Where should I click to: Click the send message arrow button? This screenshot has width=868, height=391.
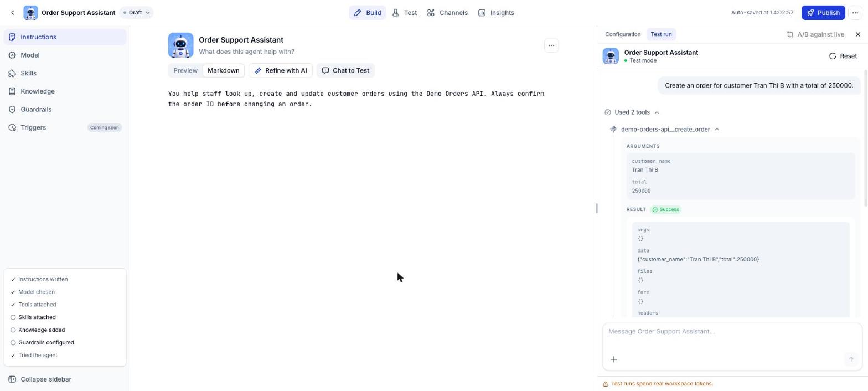(851, 359)
